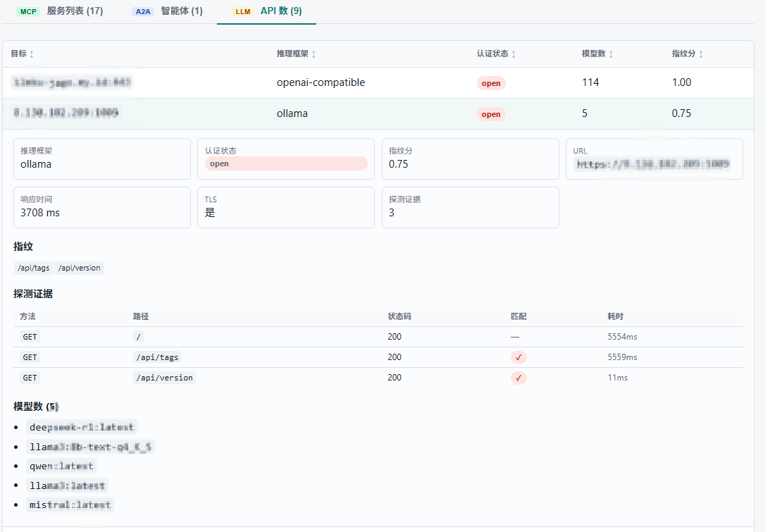Select the deepseek-r1:latest model entry
Screen dimensions: 765x532
click(x=82, y=428)
